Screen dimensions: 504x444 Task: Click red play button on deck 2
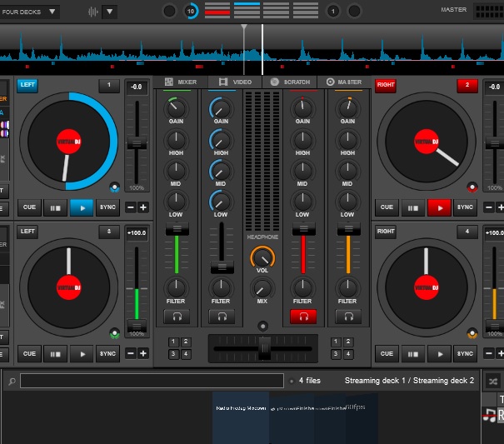(439, 207)
